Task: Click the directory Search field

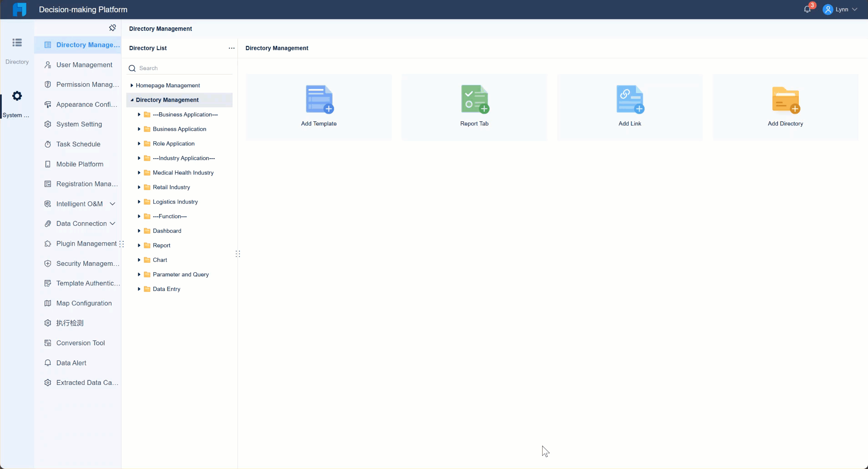Action: pos(180,68)
